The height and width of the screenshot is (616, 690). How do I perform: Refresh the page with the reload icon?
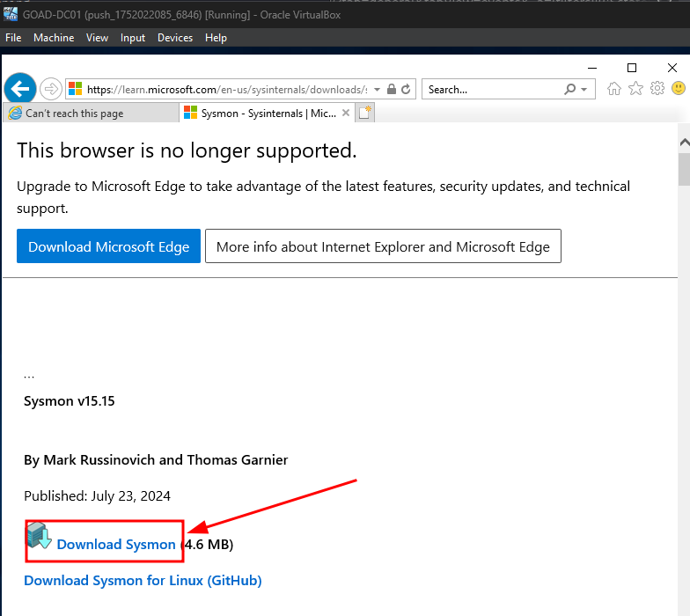coord(406,89)
